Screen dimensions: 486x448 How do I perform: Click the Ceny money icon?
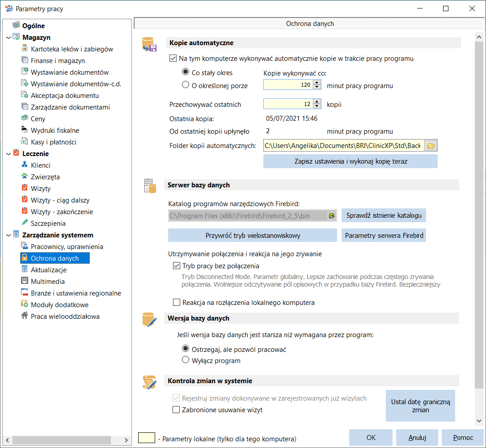pos(25,118)
